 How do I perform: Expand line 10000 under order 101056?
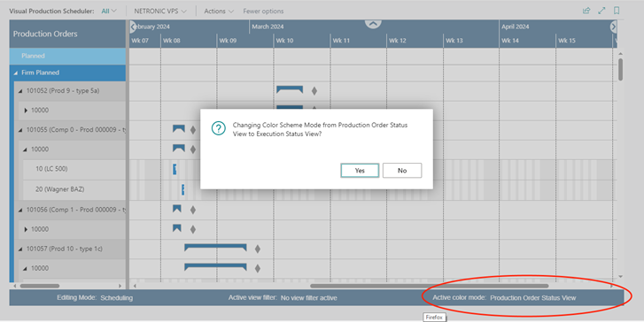pyautogui.click(x=26, y=229)
